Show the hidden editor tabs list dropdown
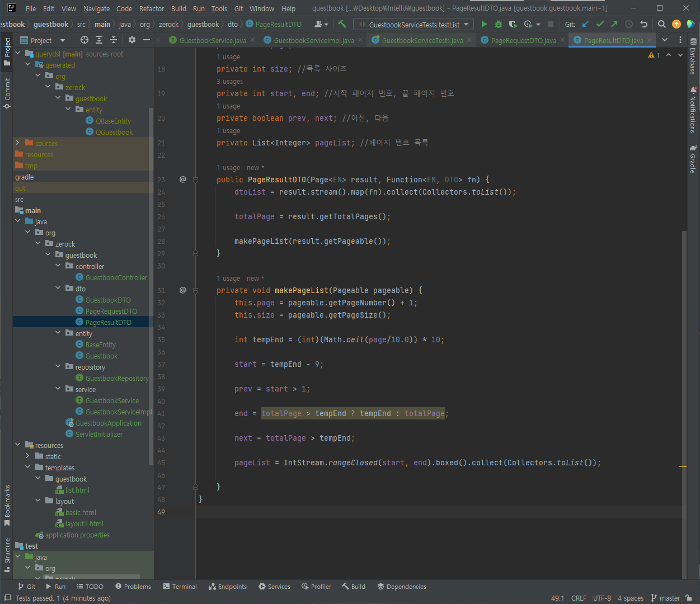The image size is (700, 604). (665, 40)
